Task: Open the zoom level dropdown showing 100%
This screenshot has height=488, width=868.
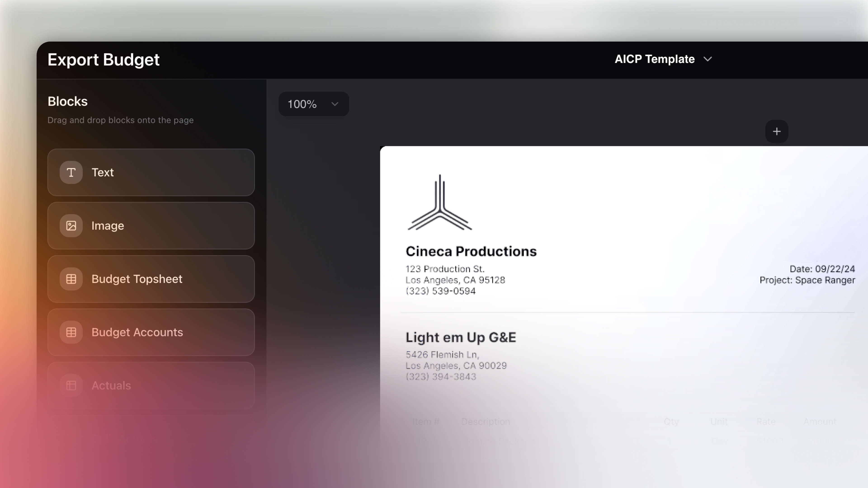Action: pyautogui.click(x=313, y=104)
